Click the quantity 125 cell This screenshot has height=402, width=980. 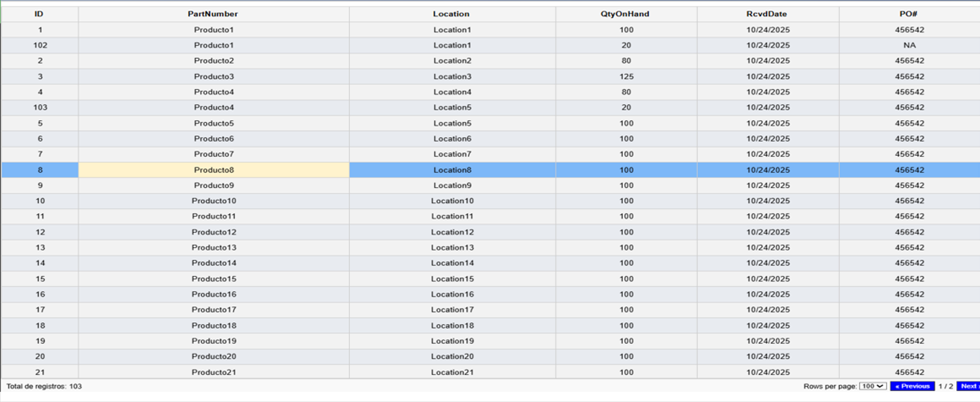(x=626, y=76)
